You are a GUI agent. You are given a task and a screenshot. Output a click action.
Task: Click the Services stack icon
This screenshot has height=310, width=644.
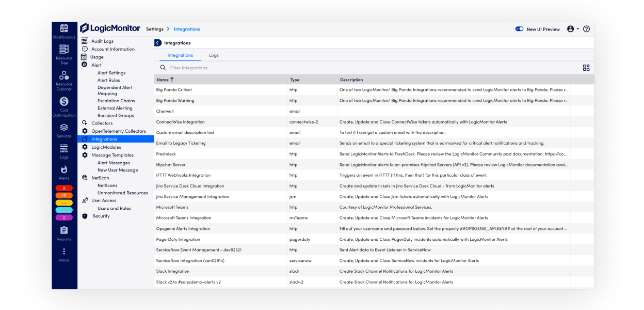[64, 128]
